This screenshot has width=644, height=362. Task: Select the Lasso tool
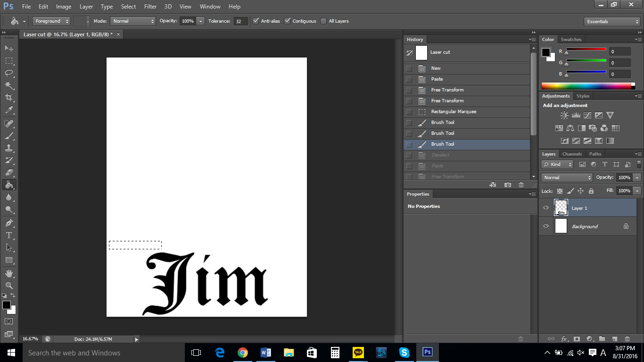point(9,73)
